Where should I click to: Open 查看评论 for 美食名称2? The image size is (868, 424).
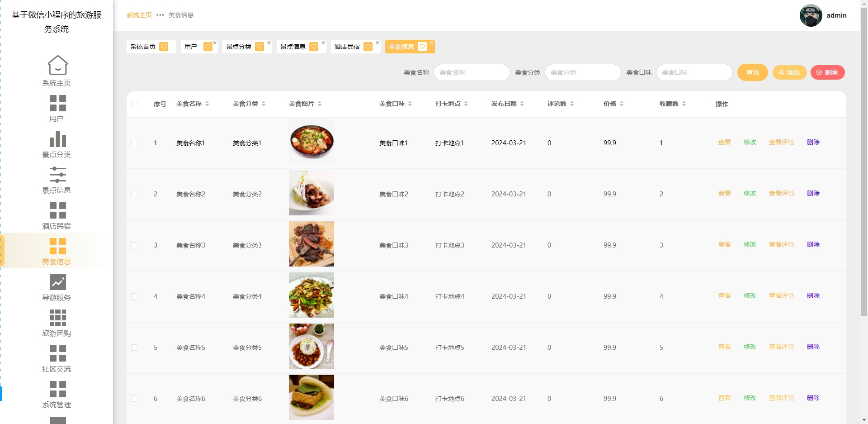click(x=781, y=193)
